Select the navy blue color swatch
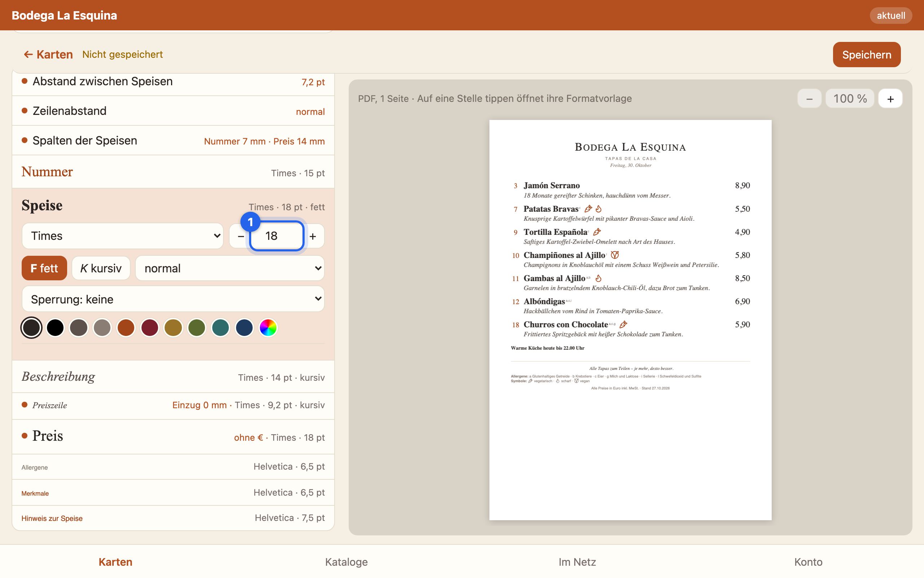 pos(244,328)
